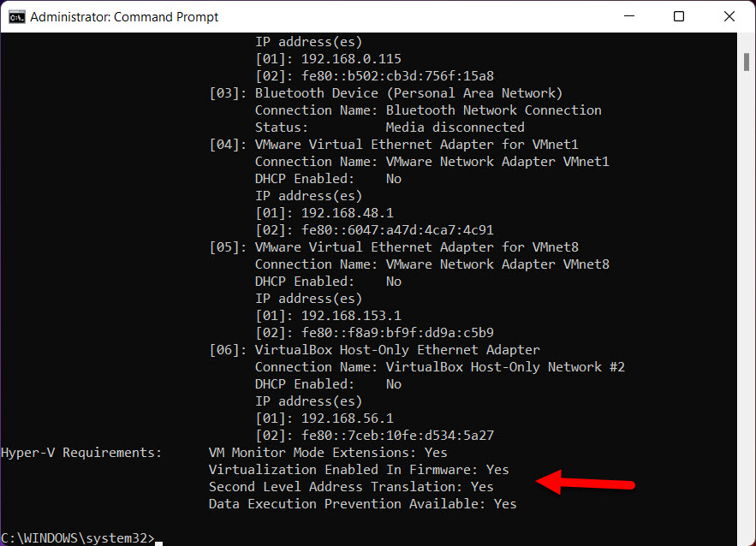
Task: Minimize the Command Prompt window
Action: [x=629, y=16]
